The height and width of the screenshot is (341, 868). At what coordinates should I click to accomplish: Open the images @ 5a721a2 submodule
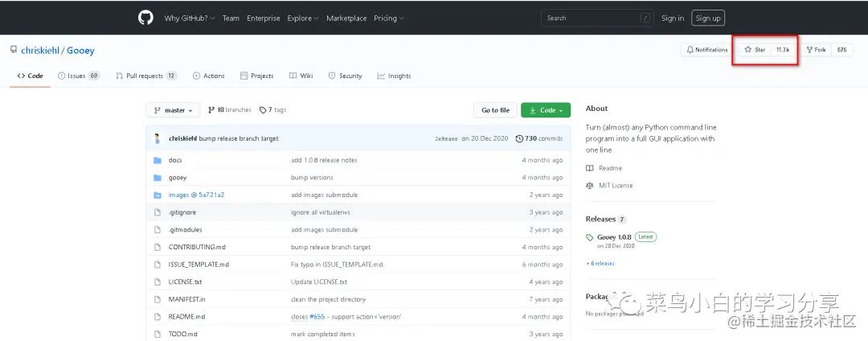[196, 195]
